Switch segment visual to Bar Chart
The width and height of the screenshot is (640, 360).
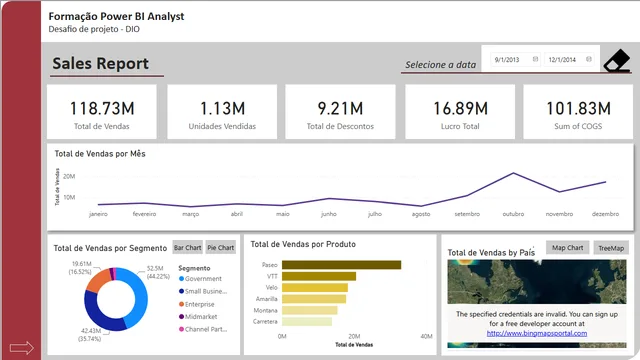[188, 247]
